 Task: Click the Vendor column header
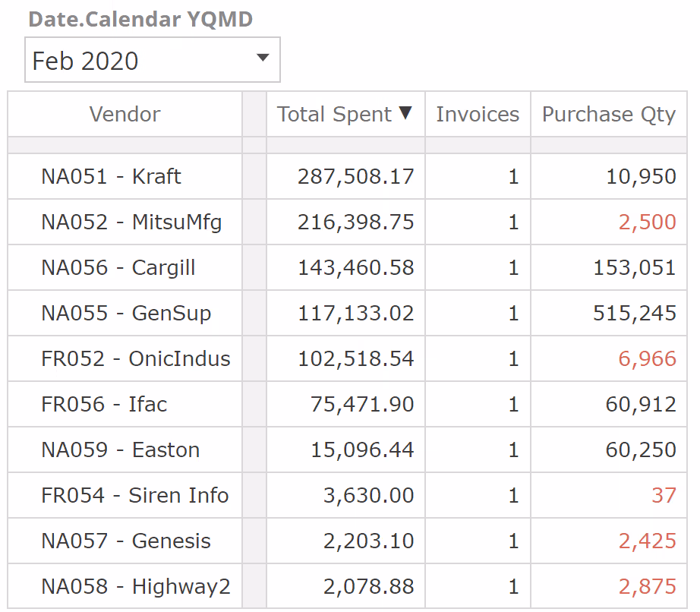pos(125,115)
